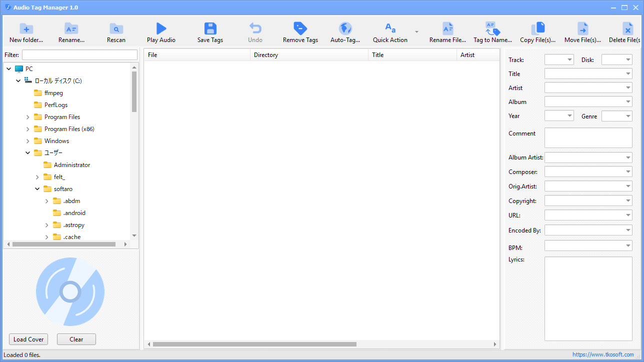Save changes with Save Tags icon

coord(210,28)
